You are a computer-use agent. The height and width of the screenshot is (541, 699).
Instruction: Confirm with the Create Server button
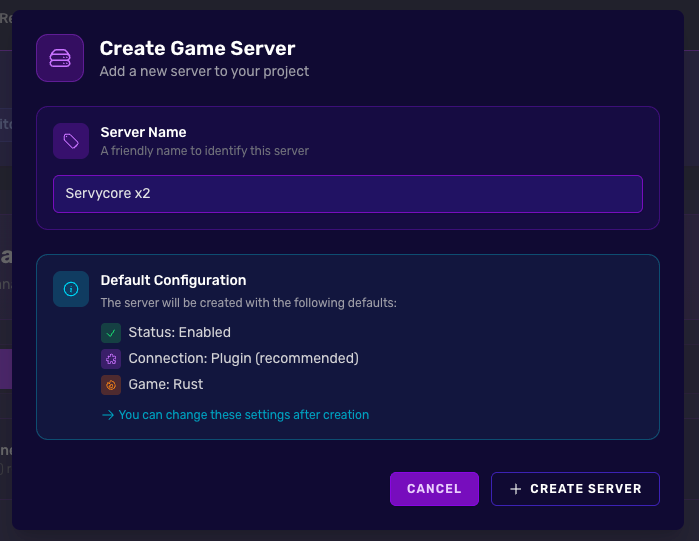[575, 489]
